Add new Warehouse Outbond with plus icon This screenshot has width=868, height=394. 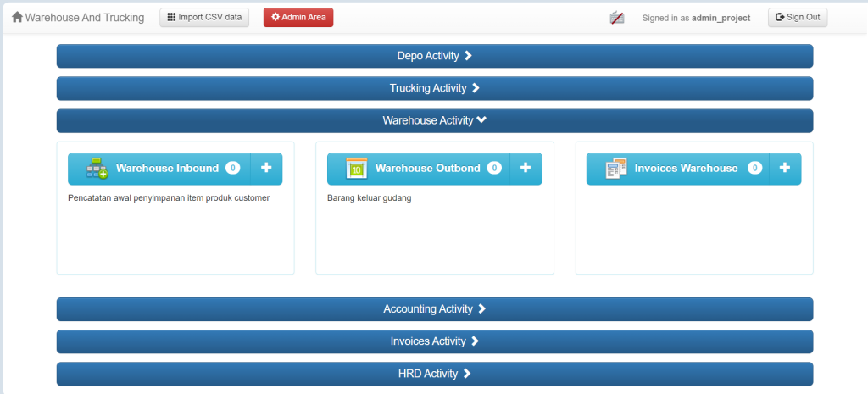pyautogui.click(x=526, y=169)
